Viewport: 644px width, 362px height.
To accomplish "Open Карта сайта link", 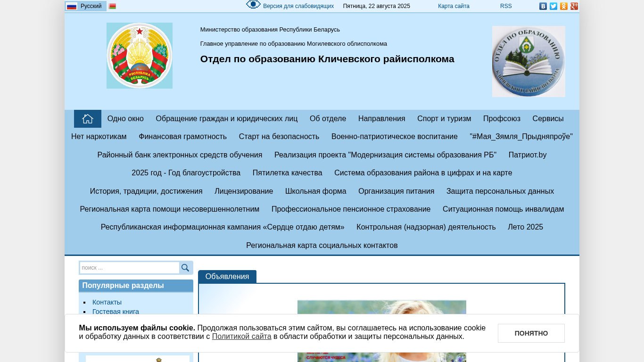I will (454, 6).
